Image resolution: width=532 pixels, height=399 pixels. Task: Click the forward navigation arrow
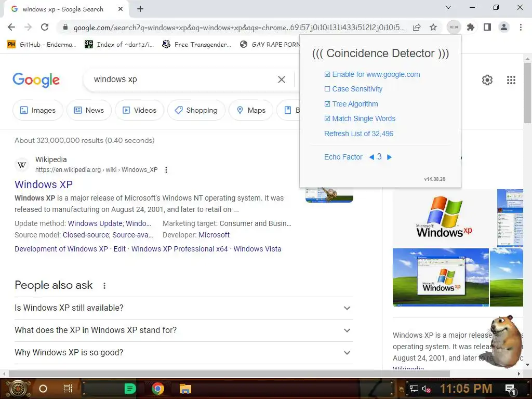click(28, 27)
